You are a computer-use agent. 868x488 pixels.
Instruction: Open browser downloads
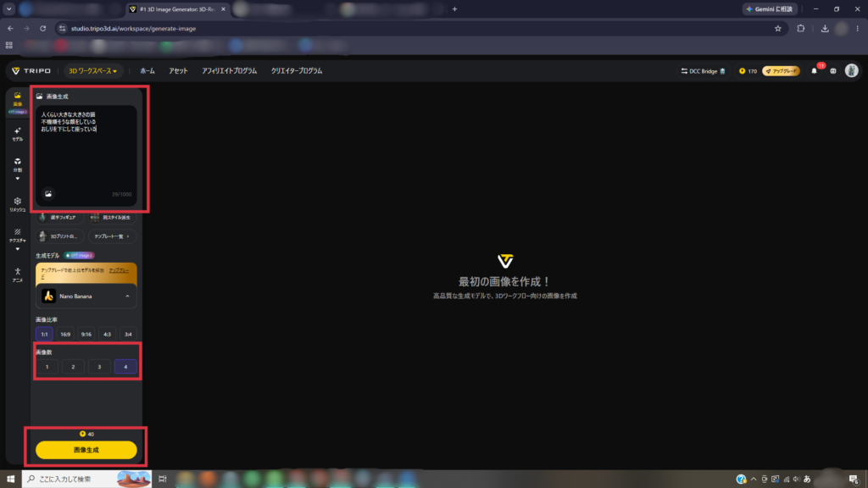[x=825, y=28]
